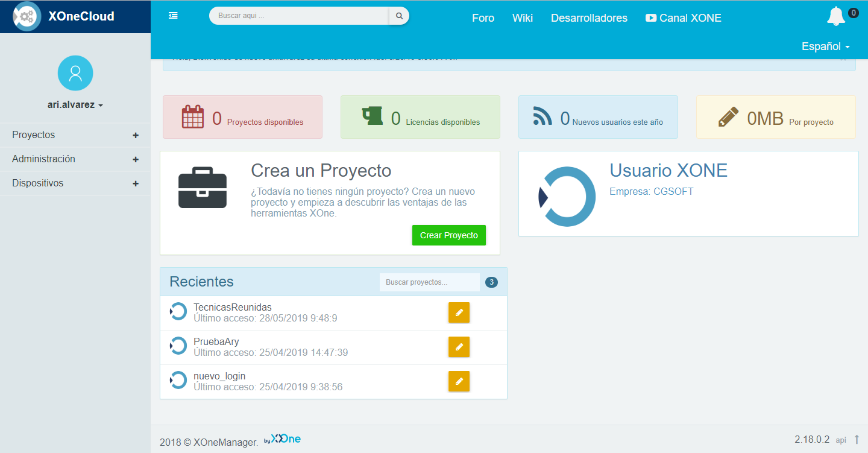Expand the Dispositivos sidebar section plus

pos(136,184)
